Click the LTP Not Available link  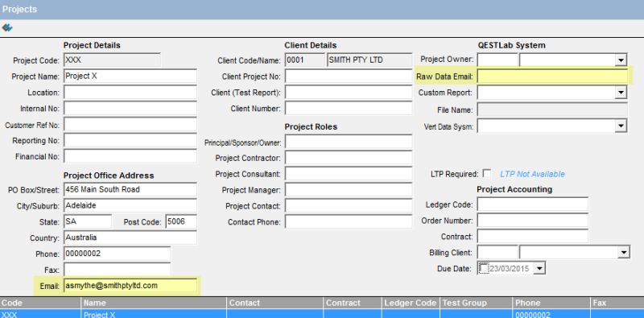coord(532,174)
